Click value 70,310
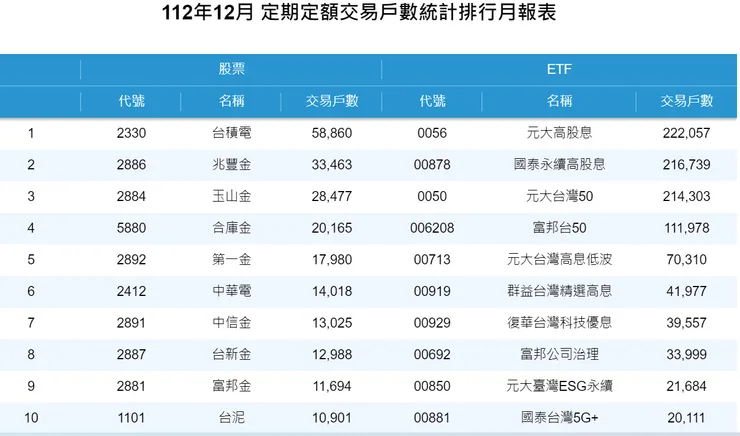The height and width of the screenshot is (436, 740). click(x=686, y=260)
